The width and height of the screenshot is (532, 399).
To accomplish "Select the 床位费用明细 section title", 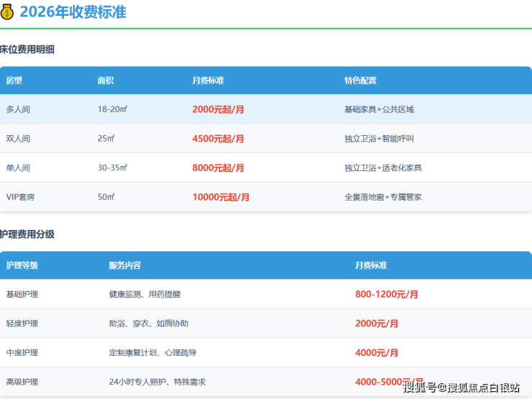I will 27,50.
